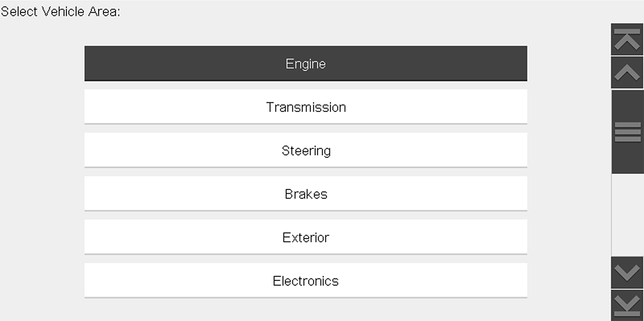The height and width of the screenshot is (321, 644).
Task: Open the Steering vehicle area
Action: [305, 151]
